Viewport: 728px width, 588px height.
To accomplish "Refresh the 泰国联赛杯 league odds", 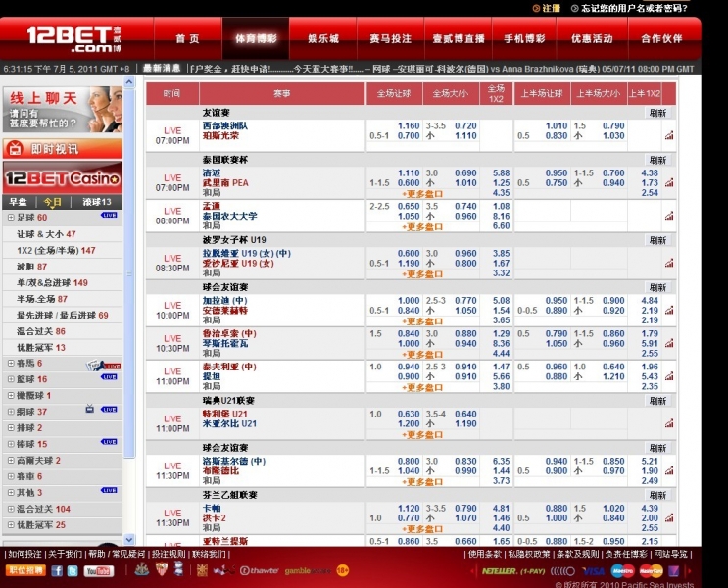I will 657,160.
